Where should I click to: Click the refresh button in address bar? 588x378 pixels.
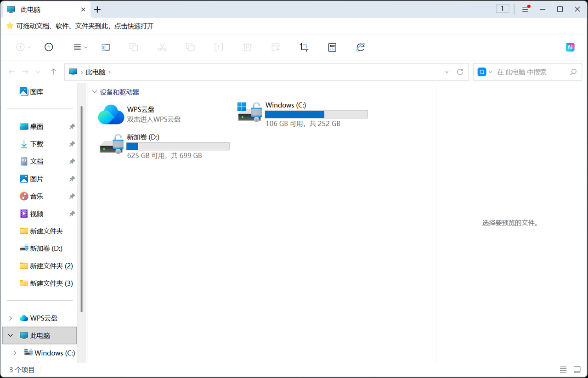tap(460, 72)
